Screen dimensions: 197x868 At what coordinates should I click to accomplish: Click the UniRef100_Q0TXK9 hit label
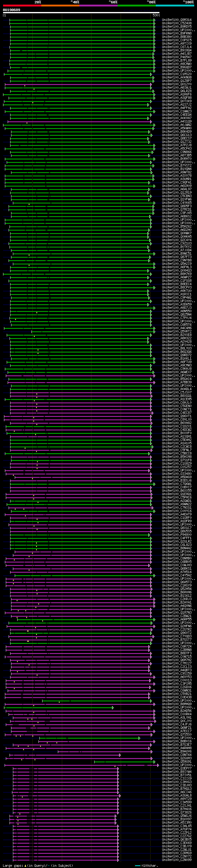pyautogui.click(x=177, y=101)
